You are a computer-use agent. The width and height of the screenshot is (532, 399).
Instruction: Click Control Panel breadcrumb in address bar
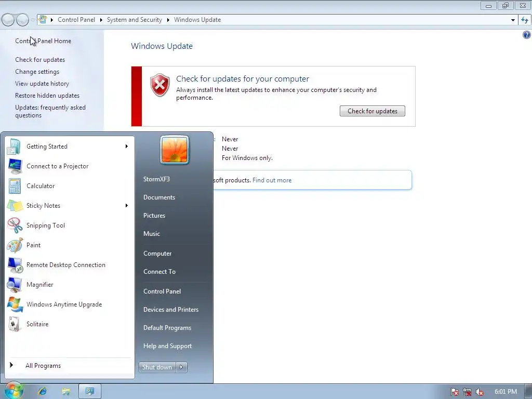click(76, 20)
